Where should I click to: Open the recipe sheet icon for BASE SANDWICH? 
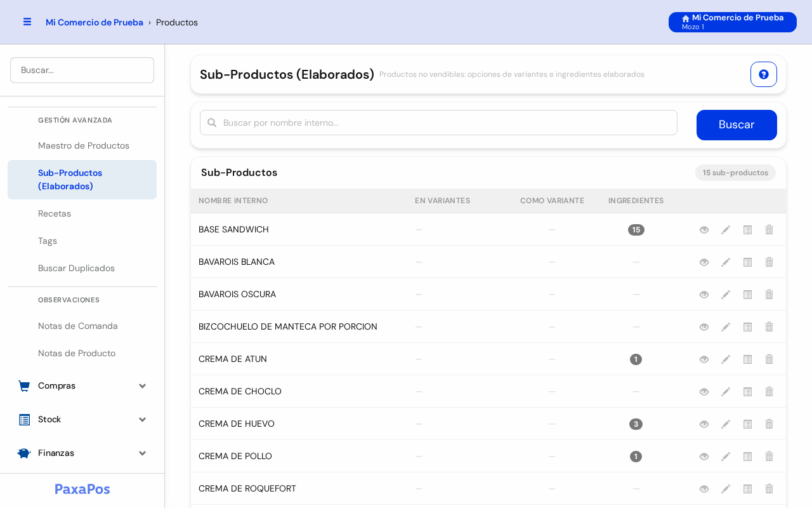pyautogui.click(x=747, y=230)
